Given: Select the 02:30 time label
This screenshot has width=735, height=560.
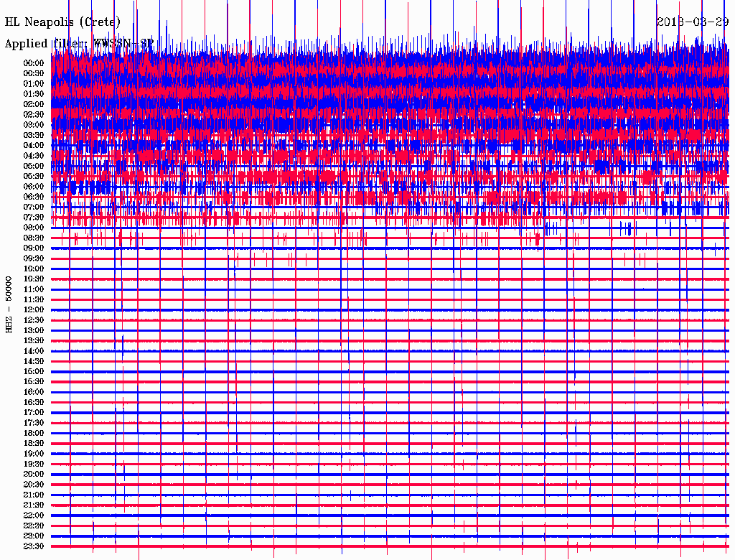Looking at the screenshot, I should pyautogui.click(x=34, y=115).
